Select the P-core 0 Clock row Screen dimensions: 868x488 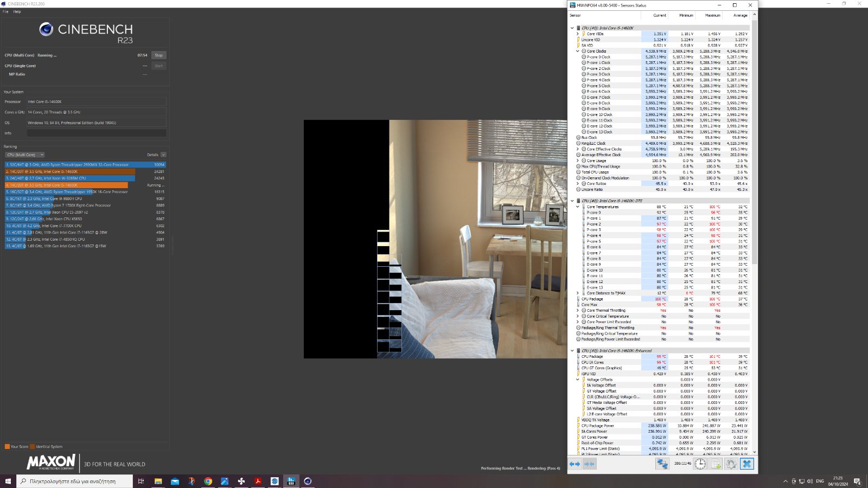(x=659, y=57)
